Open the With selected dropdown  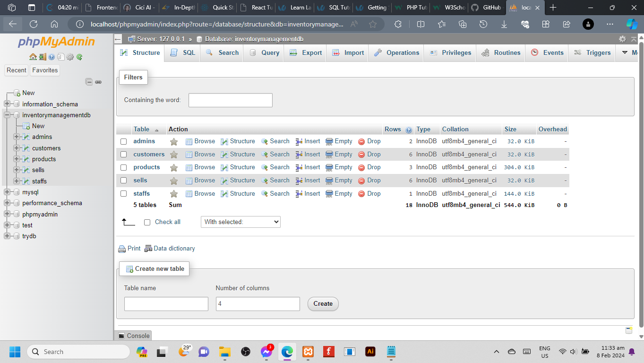pos(240,222)
